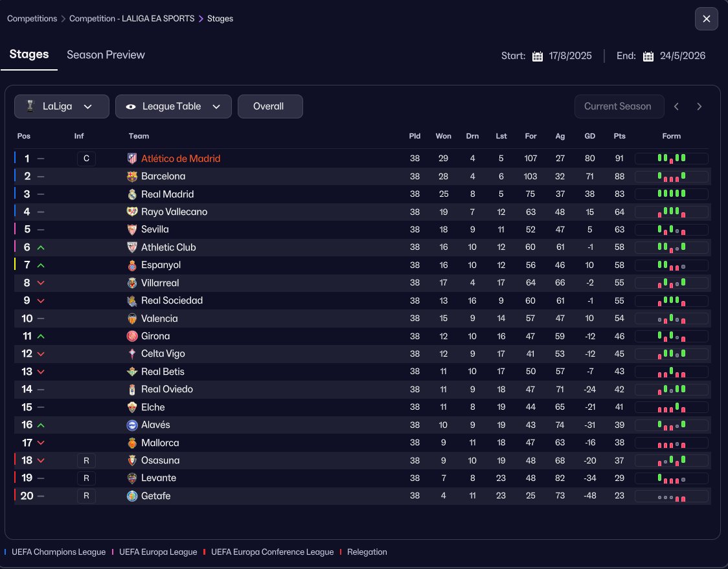This screenshot has width=728, height=569.
Task: Click the Barcelona club crest icon
Action: 132,176
